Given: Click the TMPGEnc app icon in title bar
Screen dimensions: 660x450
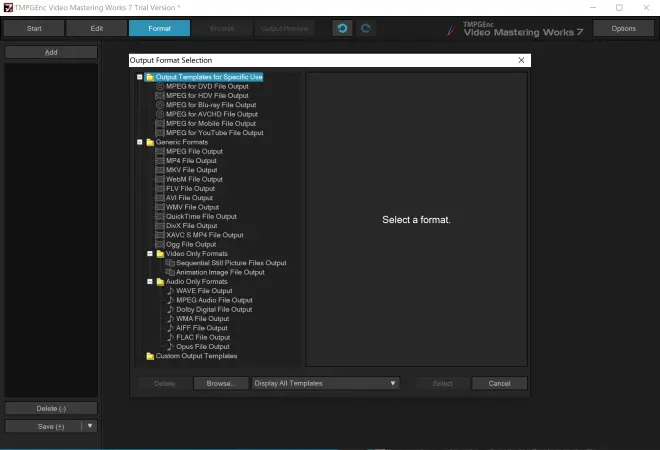Looking at the screenshot, I should (x=8, y=8).
